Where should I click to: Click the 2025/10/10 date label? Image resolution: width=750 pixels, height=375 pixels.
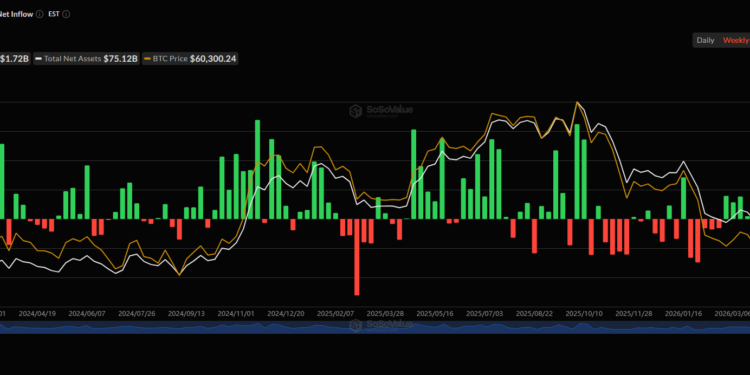point(584,314)
